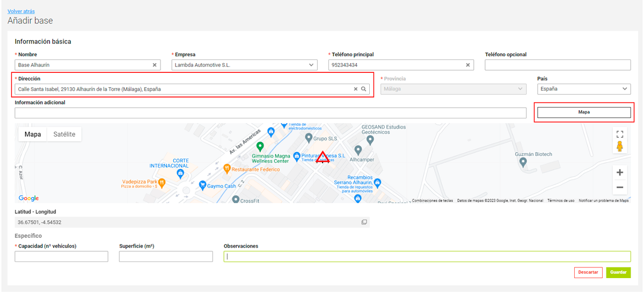
Task: Click the Google logo on the map
Action: 28,198
